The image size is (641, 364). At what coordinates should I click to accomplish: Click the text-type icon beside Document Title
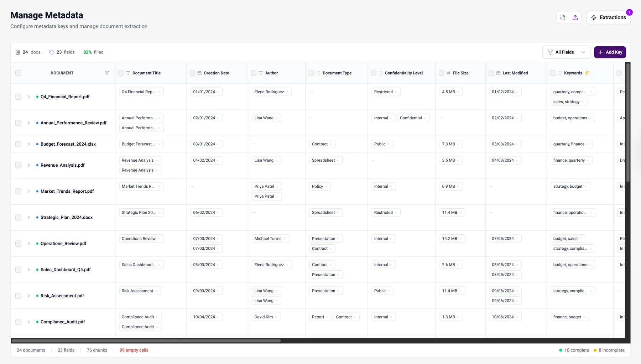click(128, 73)
